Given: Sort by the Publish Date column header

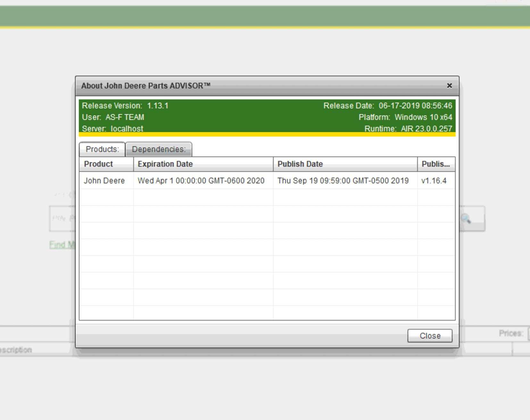Looking at the screenshot, I should 345,164.
